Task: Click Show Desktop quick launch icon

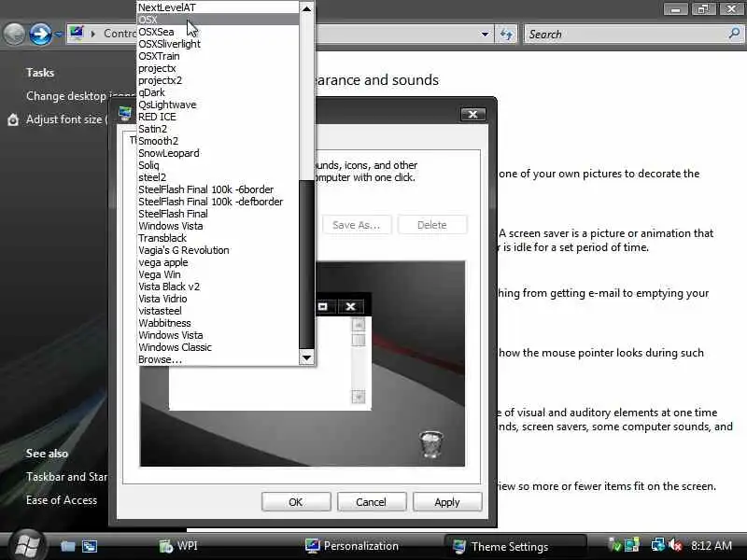Action: point(67,546)
